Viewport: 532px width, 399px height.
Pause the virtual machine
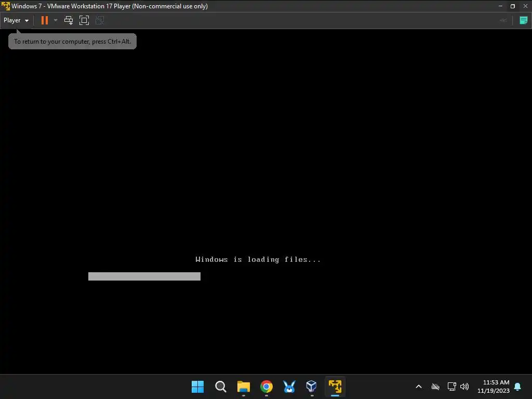(x=45, y=20)
